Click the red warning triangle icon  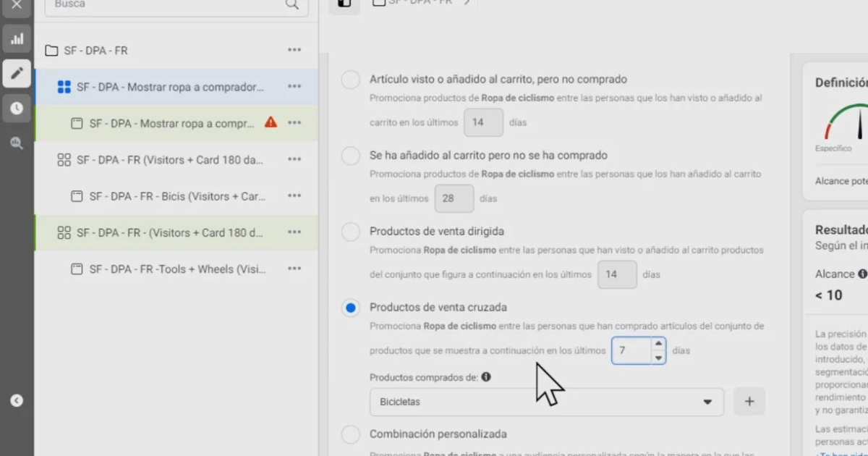(x=271, y=122)
